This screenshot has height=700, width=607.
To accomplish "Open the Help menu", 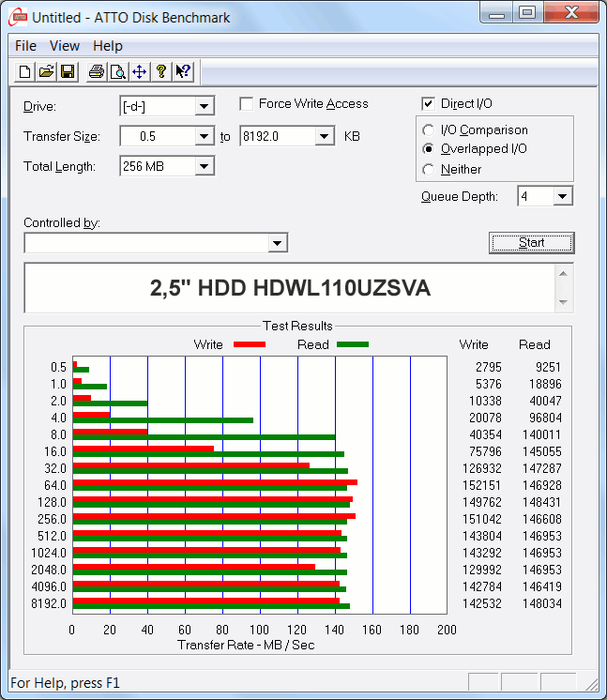I will pos(108,46).
